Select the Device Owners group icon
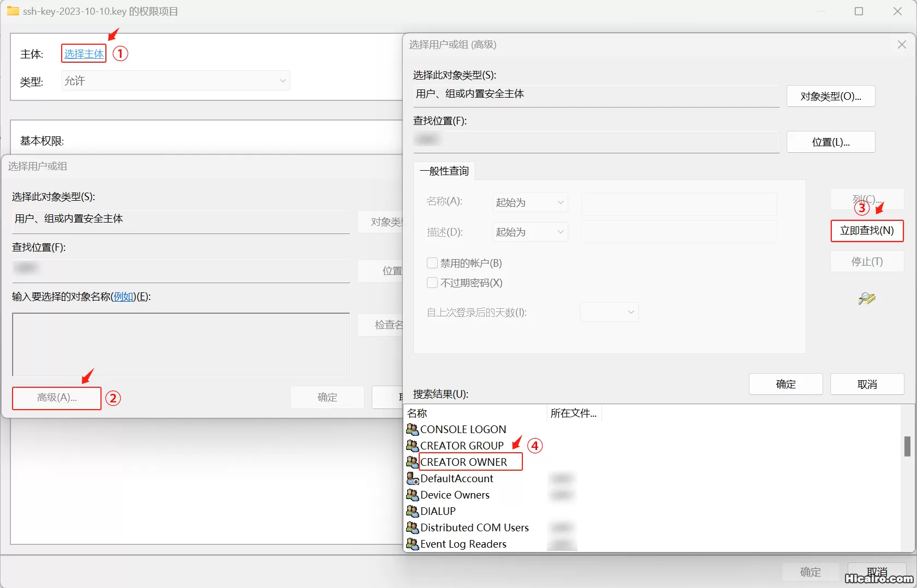The height and width of the screenshot is (588, 917). tap(413, 495)
